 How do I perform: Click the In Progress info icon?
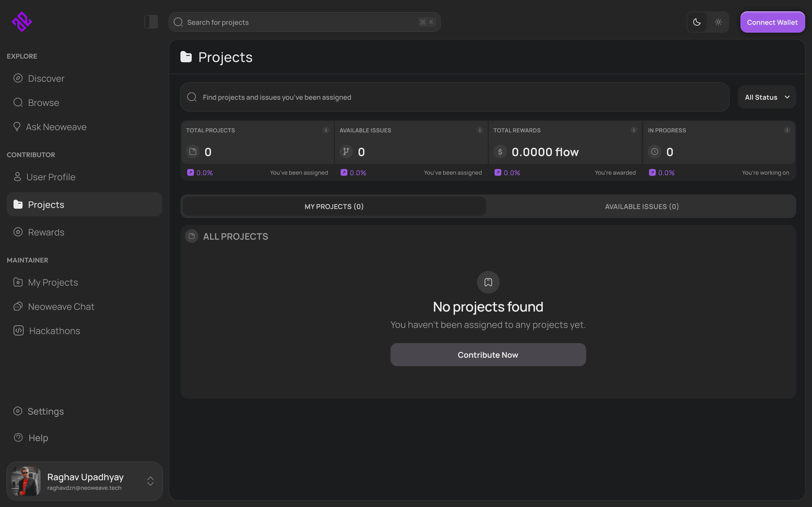tap(787, 130)
